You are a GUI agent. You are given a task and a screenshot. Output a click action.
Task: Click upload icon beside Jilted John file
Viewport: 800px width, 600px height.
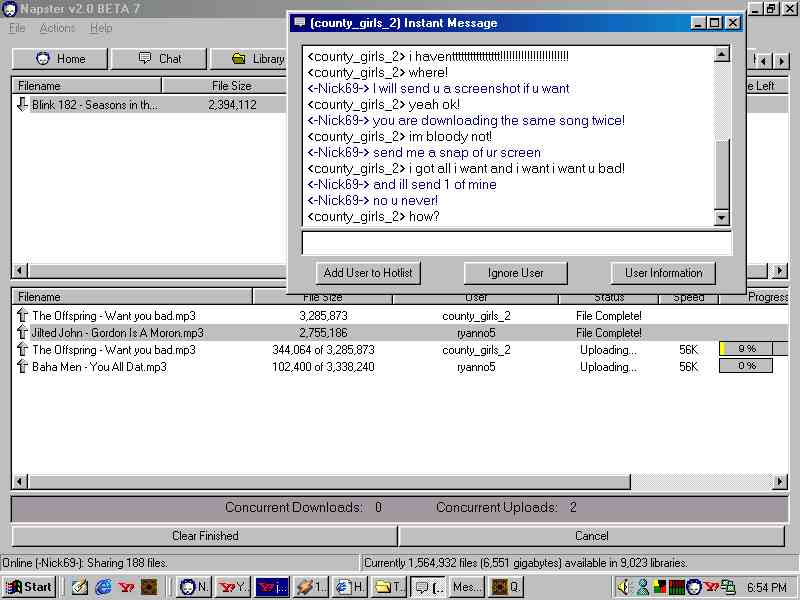pos(22,333)
